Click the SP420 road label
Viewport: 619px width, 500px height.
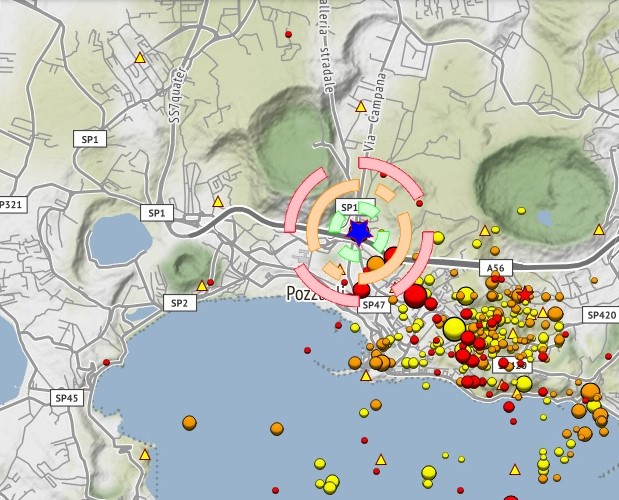[602, 315]
